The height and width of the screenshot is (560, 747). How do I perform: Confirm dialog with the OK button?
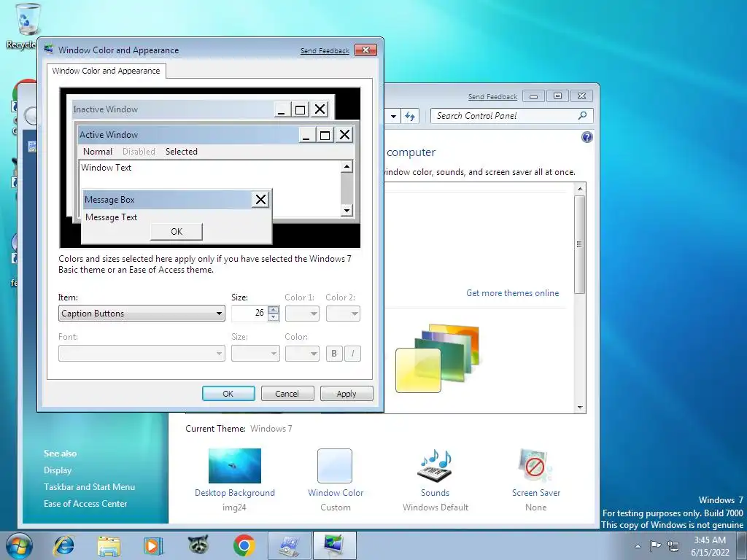(x=228, y=394)
